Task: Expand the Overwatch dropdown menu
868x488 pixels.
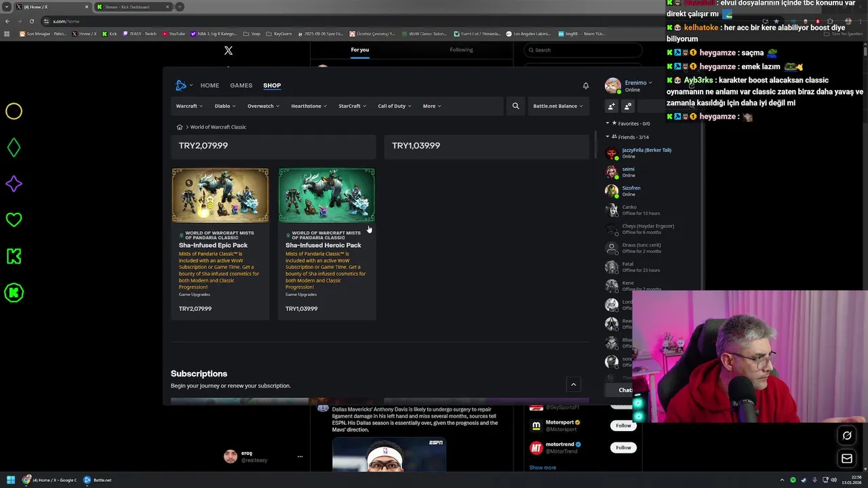Action: (264, 106)
